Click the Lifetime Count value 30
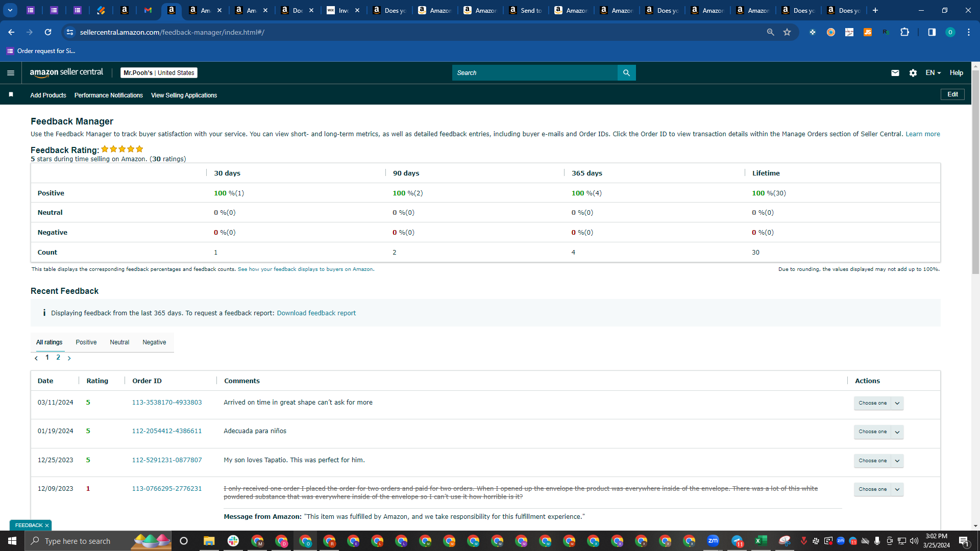This screenshot has height=551, width=980. 755,253
